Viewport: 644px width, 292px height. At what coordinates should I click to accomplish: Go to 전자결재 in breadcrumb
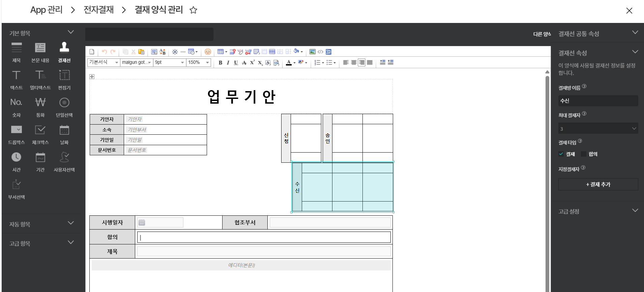98,10
